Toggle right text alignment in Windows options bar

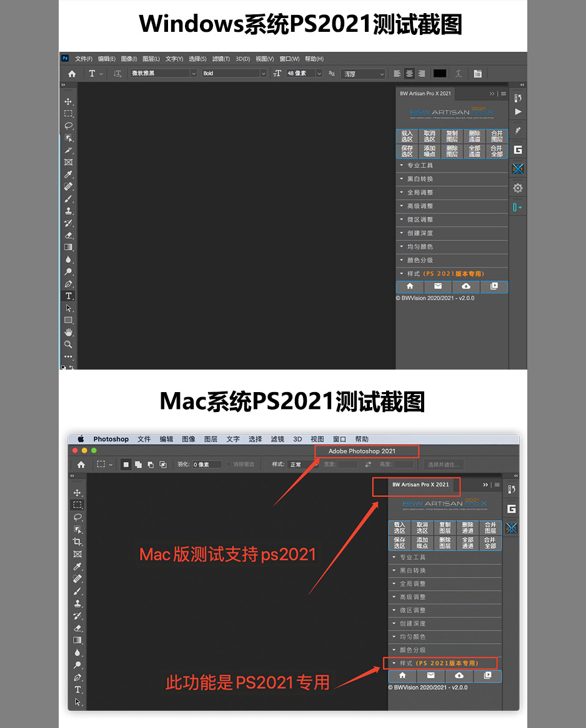[422, 74]
